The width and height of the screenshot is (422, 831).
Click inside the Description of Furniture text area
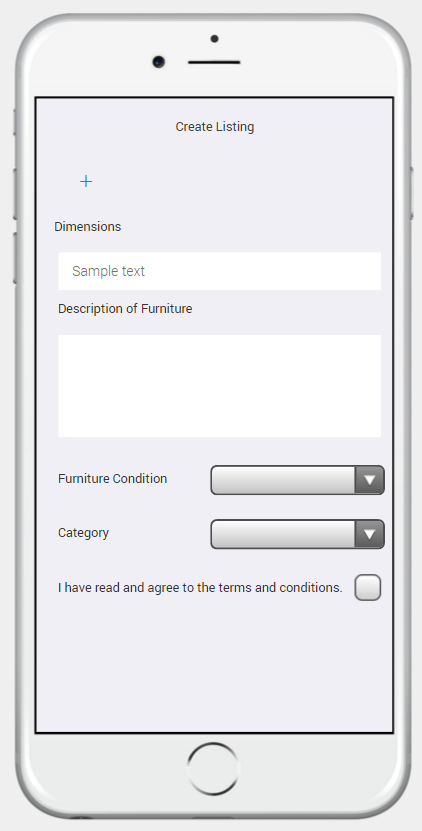coord(219,386)
